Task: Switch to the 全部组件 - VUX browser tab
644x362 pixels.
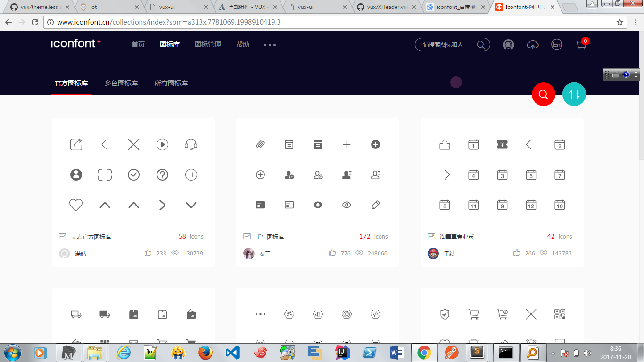Action: 248,7
